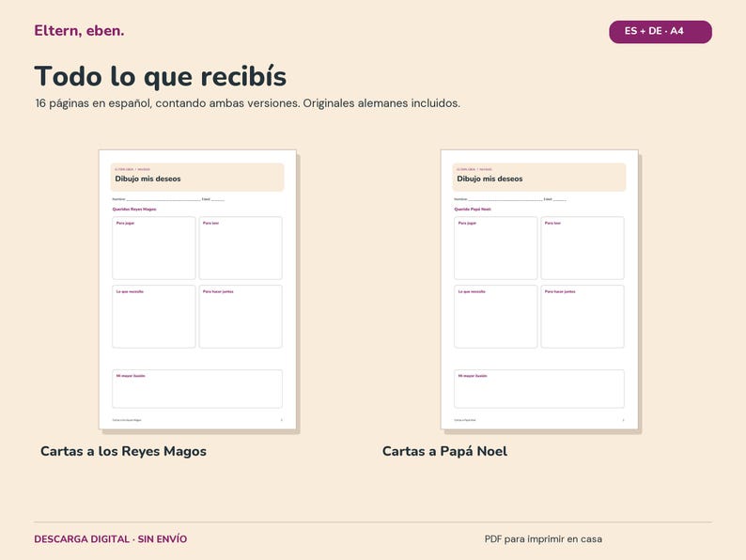The width and height of the screenshot is (746, 560).
Task: Click the Para leer box on left page
Action: tap(241, 248)
